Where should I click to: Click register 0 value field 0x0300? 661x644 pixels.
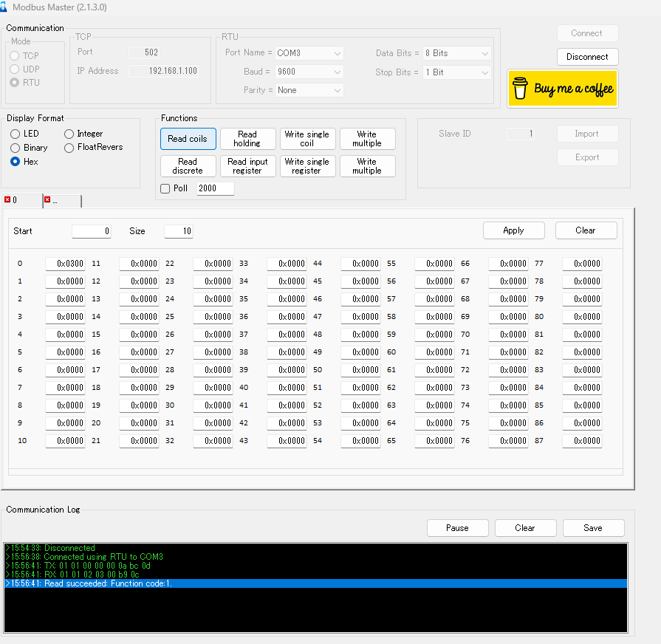click(66, 264)
